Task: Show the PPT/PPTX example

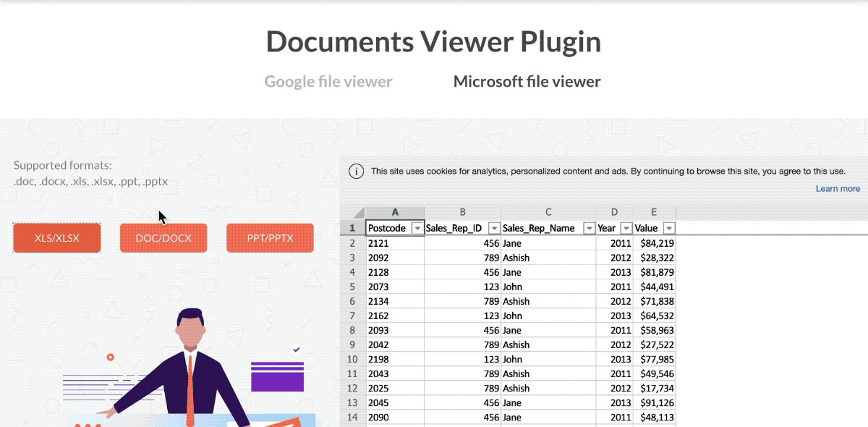Action: pyautogui.click(x=270, y=238)
